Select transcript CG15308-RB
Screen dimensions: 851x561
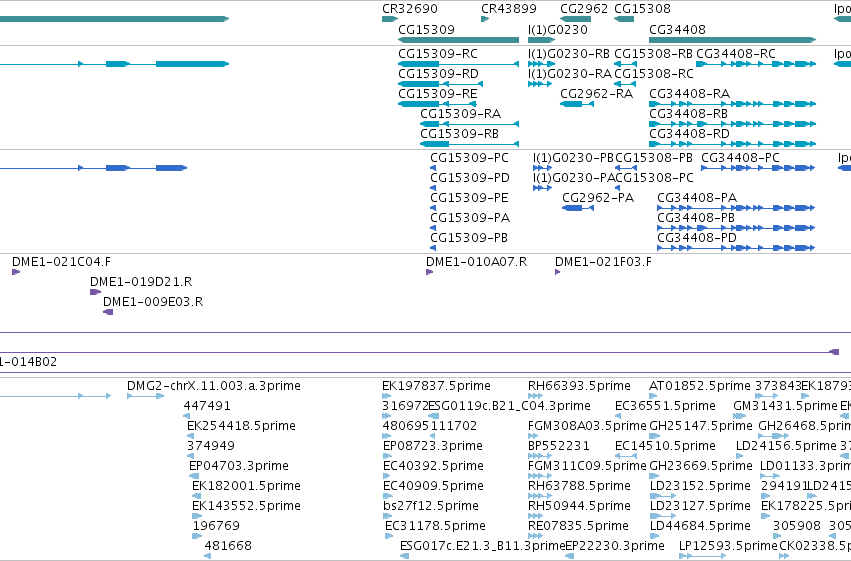pyautogui.click(x=625, y=64)
